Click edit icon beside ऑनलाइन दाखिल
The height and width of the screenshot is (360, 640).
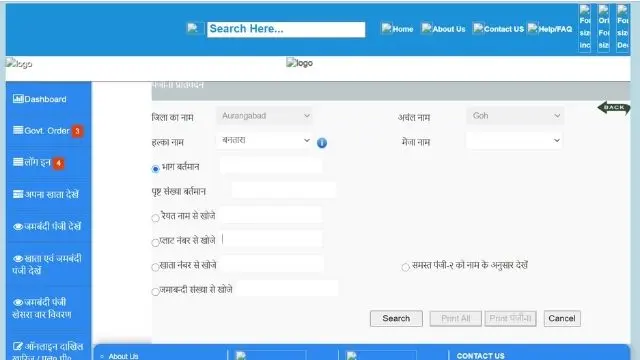point(18,347)
